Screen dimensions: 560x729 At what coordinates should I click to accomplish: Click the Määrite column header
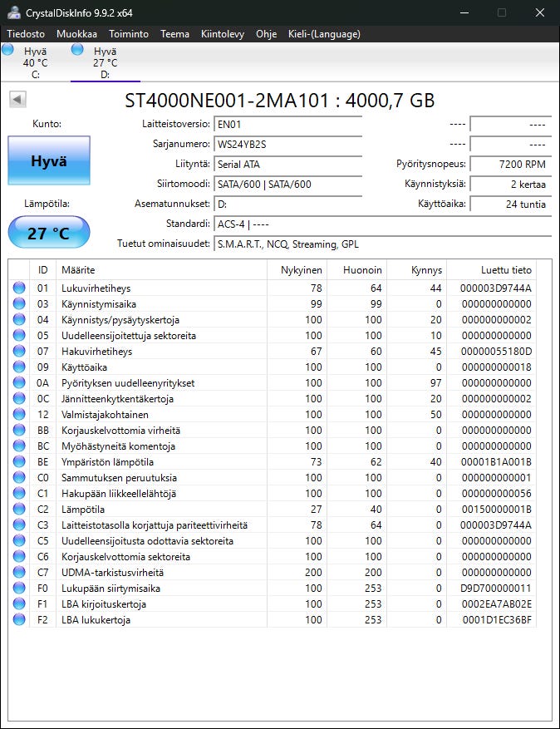[161, 269]
